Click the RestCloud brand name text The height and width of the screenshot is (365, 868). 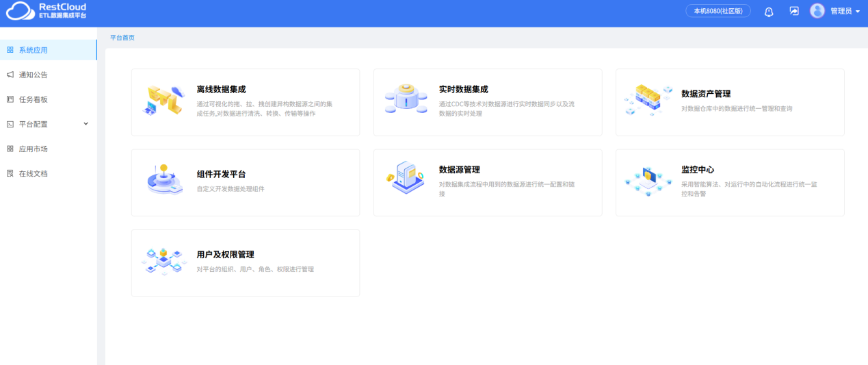[x=62, y=7]
